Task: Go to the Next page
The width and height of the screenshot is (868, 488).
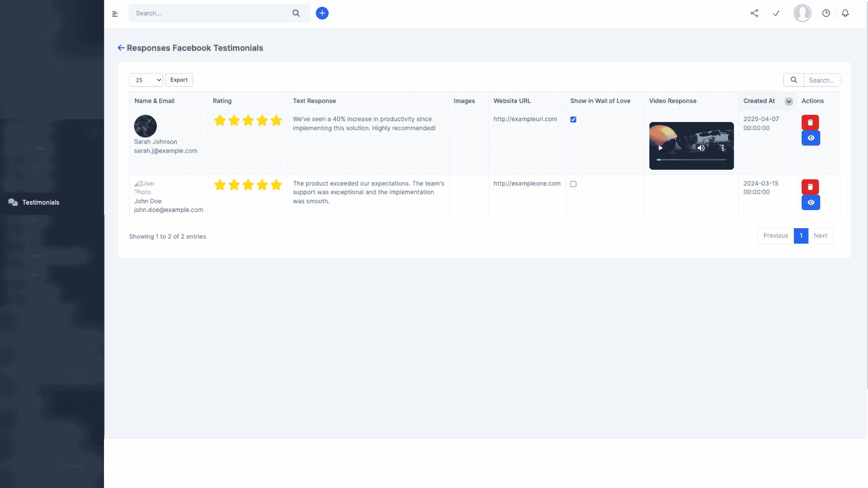Action: tap(820, 236)
